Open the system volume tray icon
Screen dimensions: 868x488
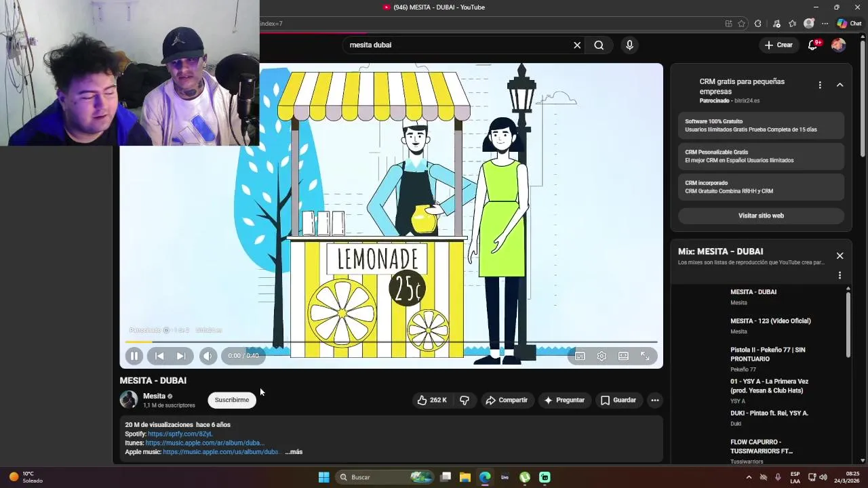pos(823,477)
